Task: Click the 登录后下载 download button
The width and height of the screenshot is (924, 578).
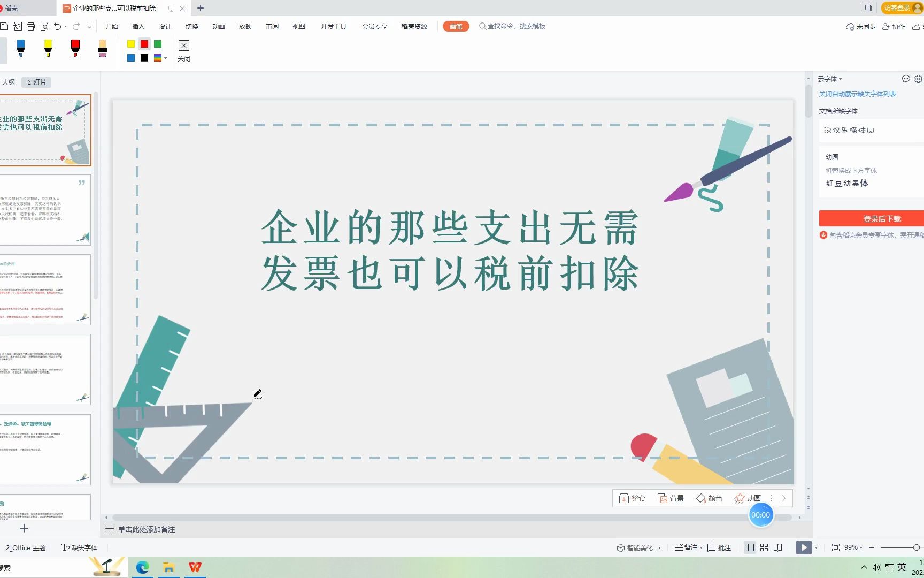Action: point(882,218)
